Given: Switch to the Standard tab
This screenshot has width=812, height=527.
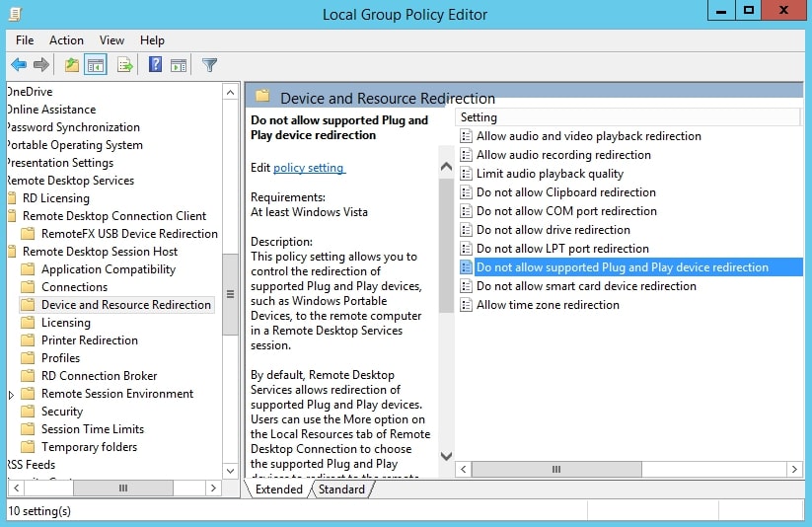Looking at the screenshot, I should click(341, 489).
